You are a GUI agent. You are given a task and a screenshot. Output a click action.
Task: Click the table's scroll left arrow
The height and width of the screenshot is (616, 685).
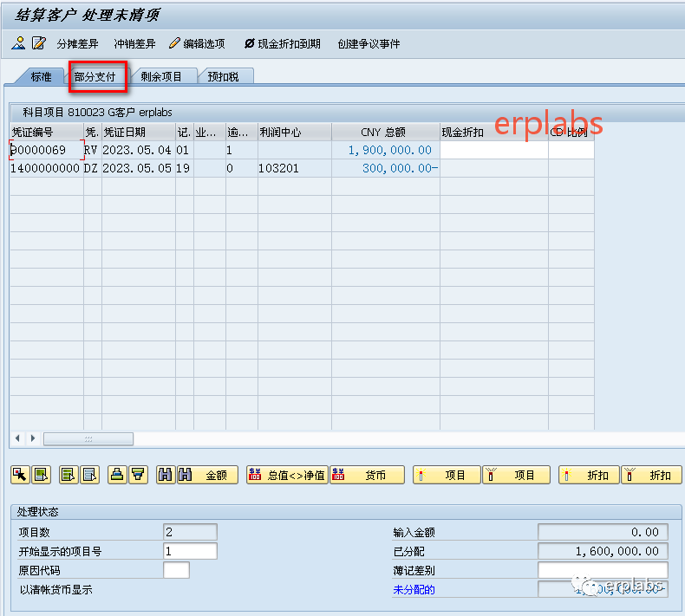tap(17, 438)
